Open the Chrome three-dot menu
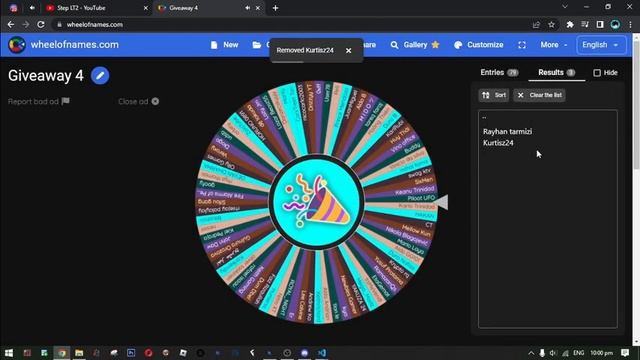Viewport: 640px width, 360px height. [x=630, y=24]
